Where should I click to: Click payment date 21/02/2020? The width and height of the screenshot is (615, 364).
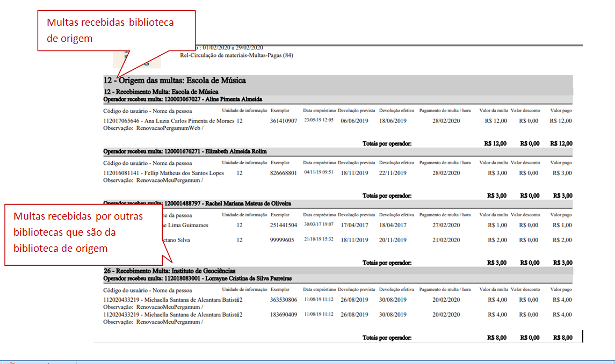click(x=446, y=240)
